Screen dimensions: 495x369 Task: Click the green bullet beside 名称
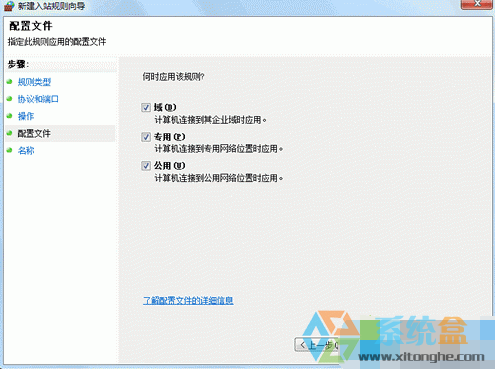(9, 150)
